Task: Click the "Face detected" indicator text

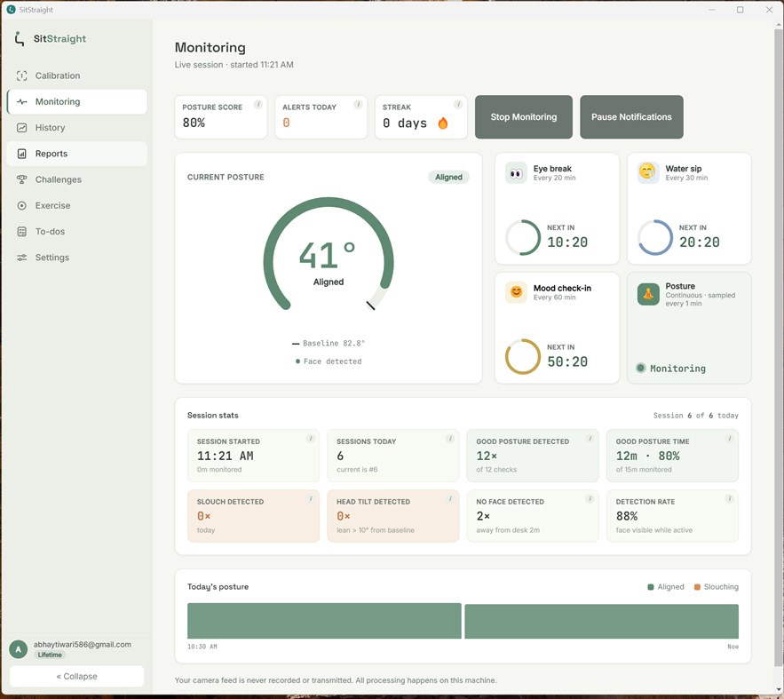Action: 332,361
